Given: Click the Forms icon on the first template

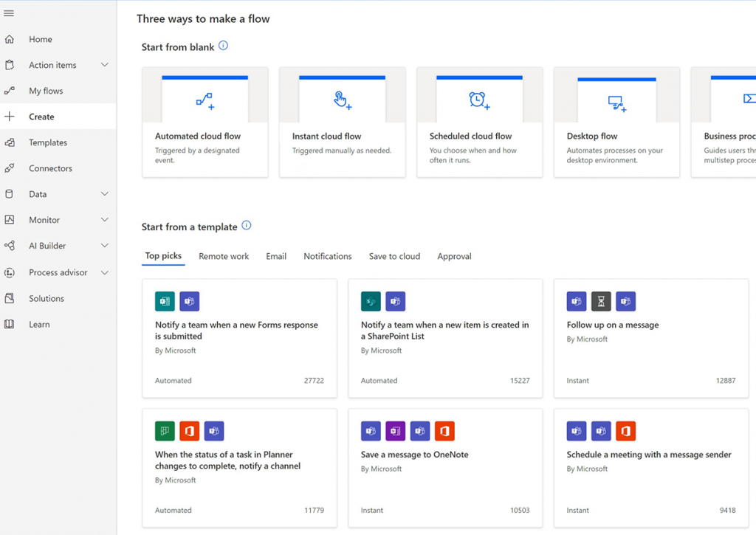Looking at the screenshot, I should pyautogui.click(x=165, y=301).
